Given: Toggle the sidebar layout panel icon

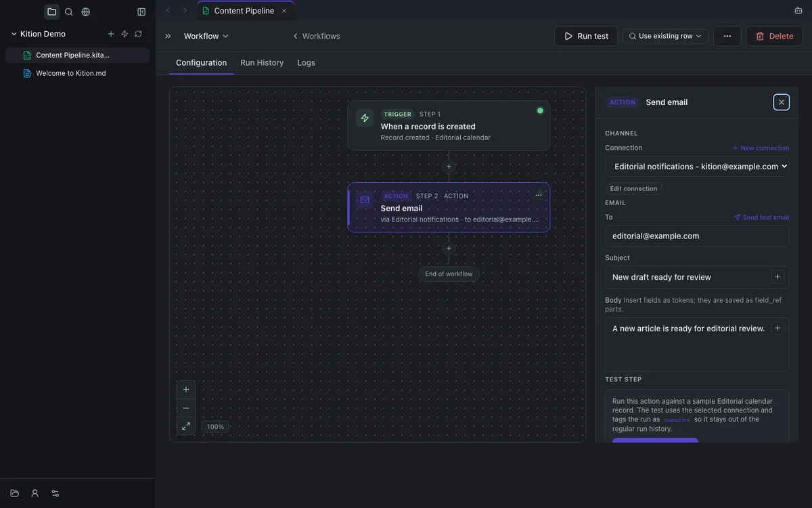Looking at the screenshot, I should point(141,12).
